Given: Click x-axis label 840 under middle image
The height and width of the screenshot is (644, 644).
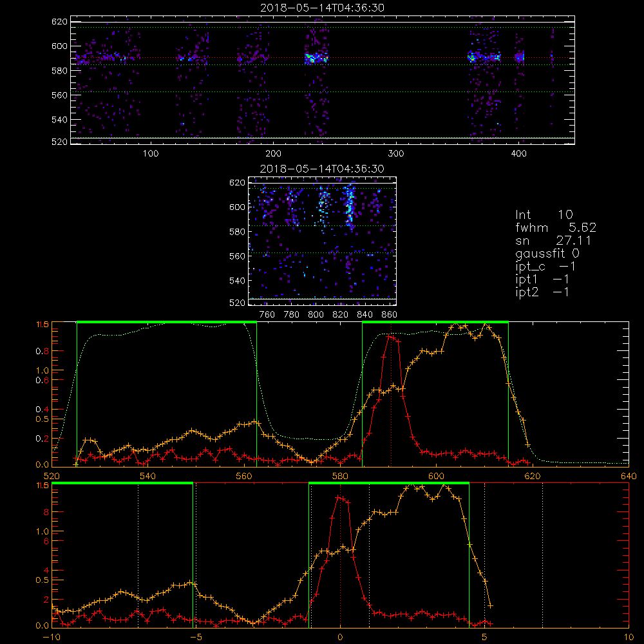Looking at the screenshot, I should 365,315.
